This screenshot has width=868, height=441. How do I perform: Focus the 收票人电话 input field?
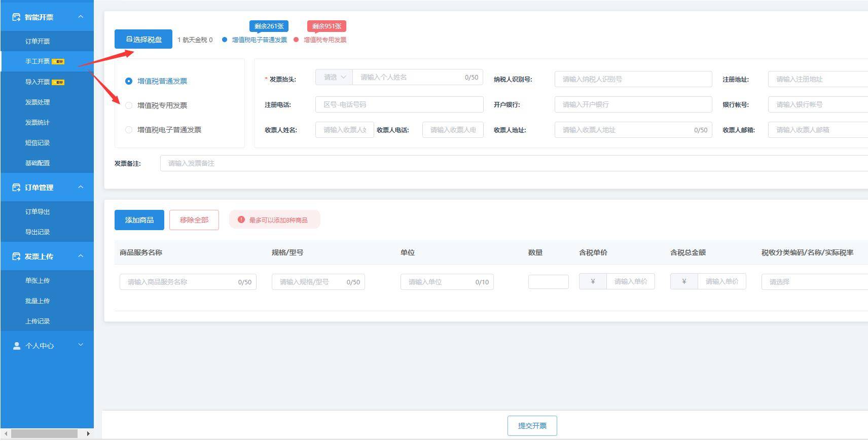pyautogui.click(x=453, y=130)
